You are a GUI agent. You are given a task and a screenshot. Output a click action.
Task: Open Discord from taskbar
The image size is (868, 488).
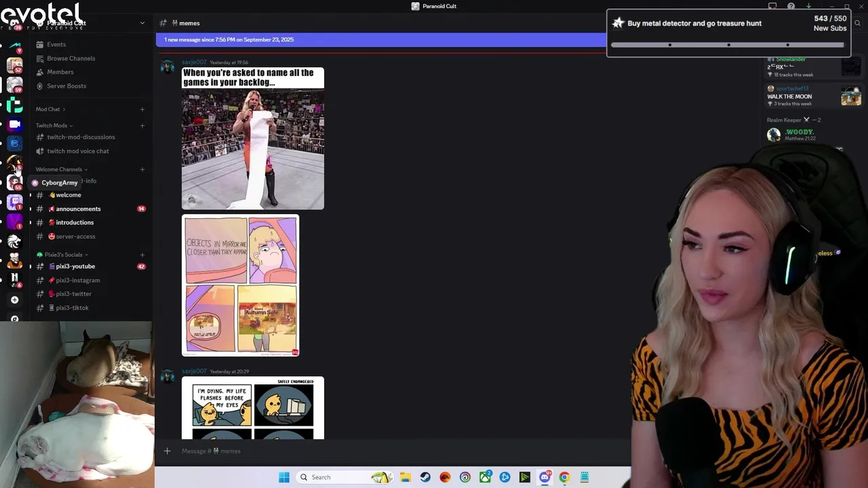click(545, 477)
